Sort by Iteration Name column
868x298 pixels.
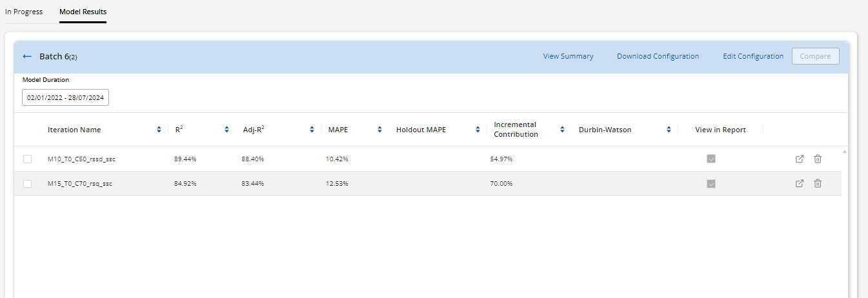click(159, 130)
